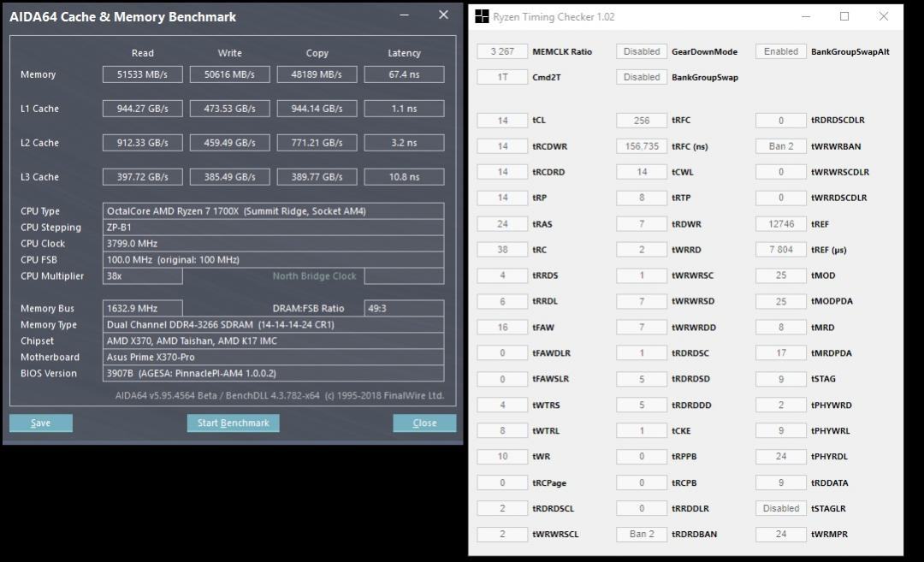Click the tREF (µs) value 7 804

(x=781, y=250)
